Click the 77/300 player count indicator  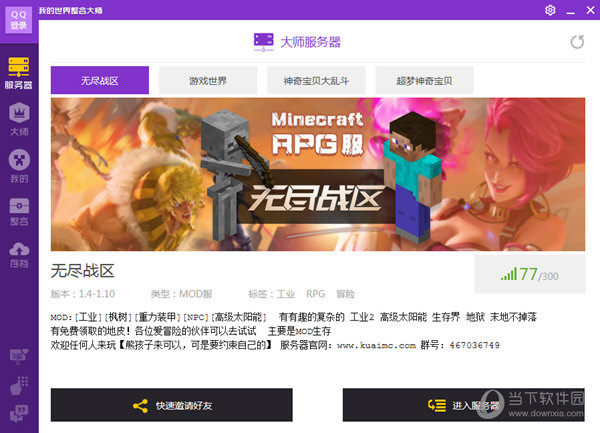530,274
